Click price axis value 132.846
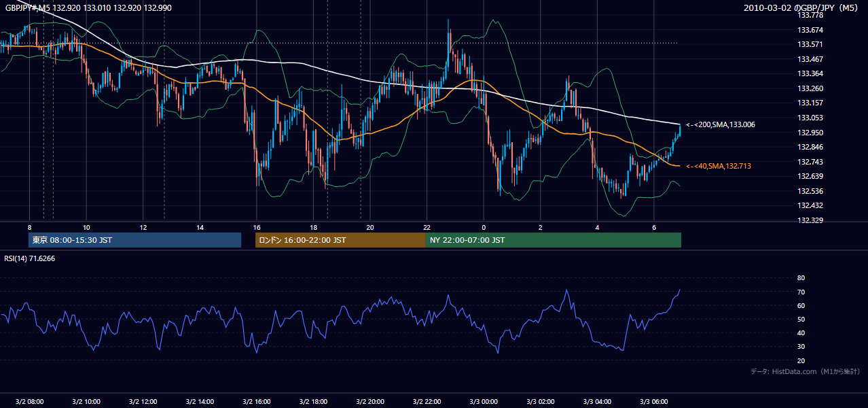Screen dimensions: 868x408 pos(809,147)
